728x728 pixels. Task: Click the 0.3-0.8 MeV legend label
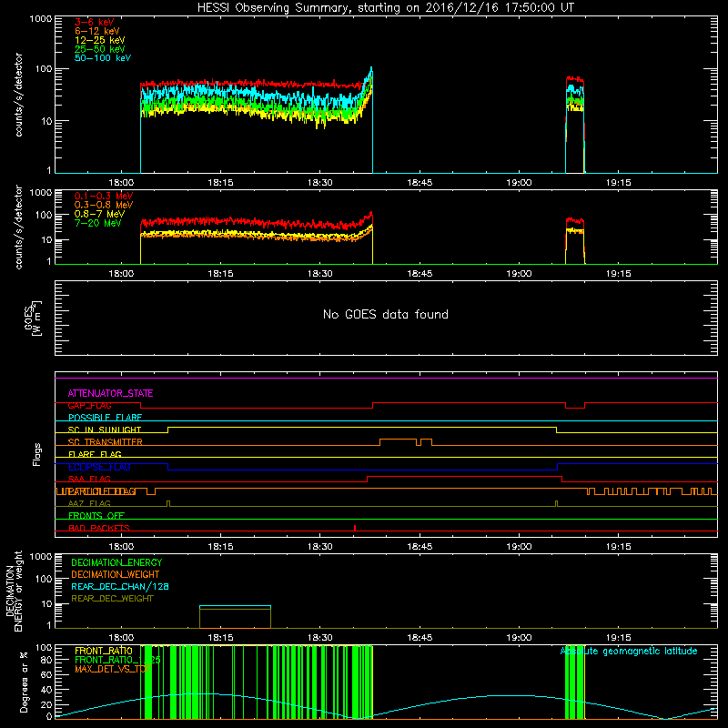[x=104, y=205]
